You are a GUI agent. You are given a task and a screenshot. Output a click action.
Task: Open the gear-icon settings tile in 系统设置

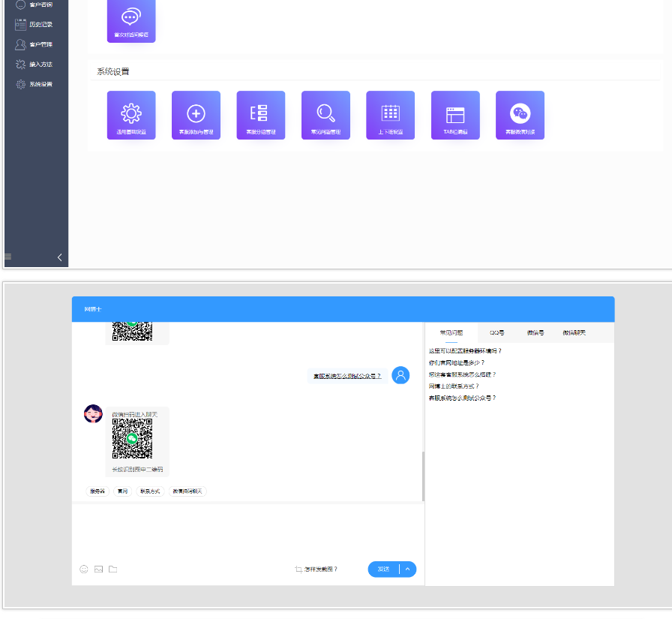[x=131, y=115]
